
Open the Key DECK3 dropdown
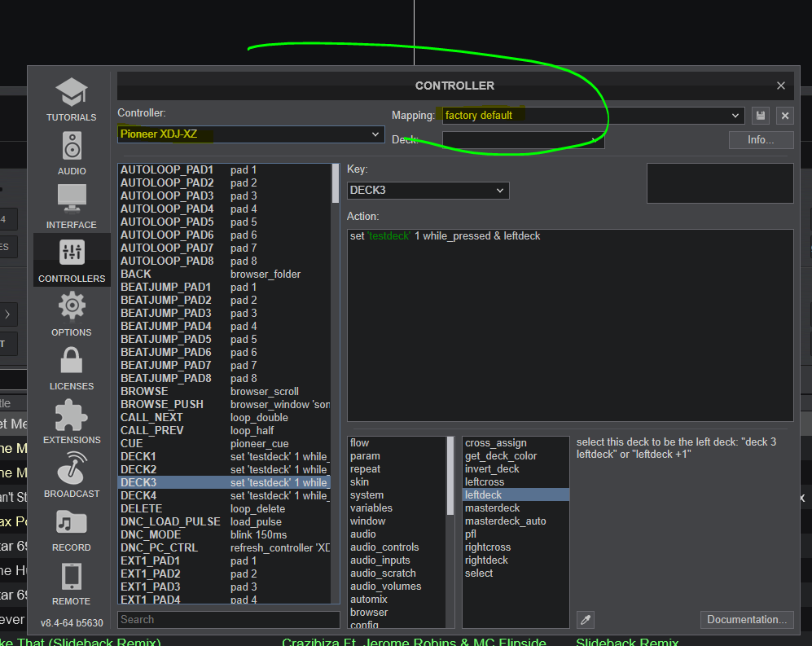click(x=428, y=191)
